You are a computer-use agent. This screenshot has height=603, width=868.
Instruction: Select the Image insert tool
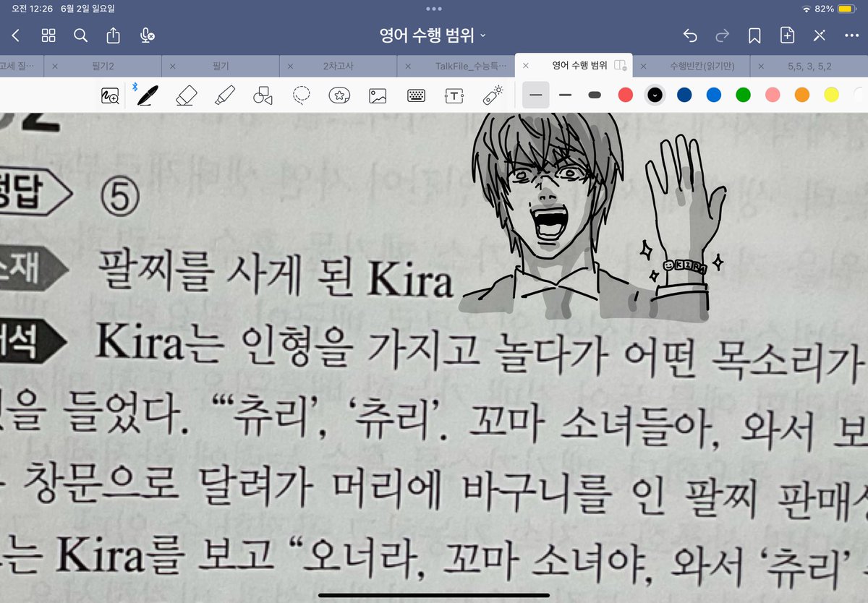[378, 95]
